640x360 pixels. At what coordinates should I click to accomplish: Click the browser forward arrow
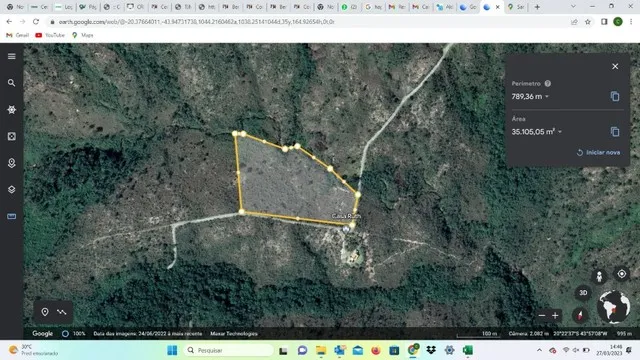(x=22, y=22)
